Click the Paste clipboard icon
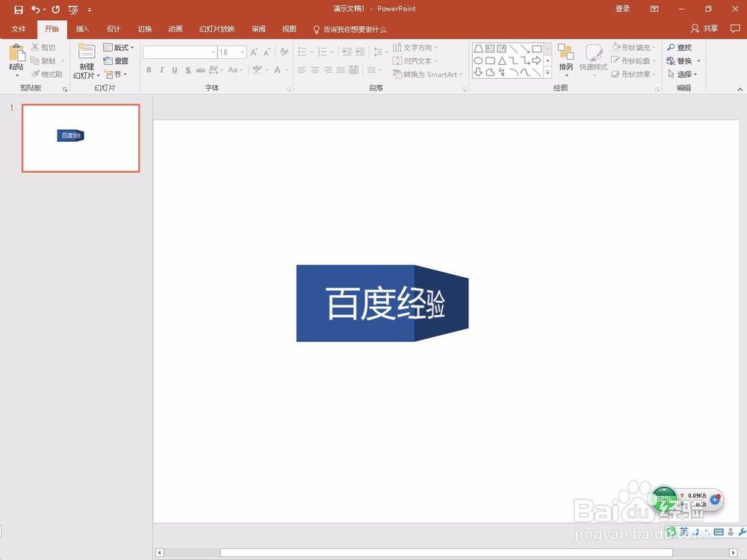 16,53
